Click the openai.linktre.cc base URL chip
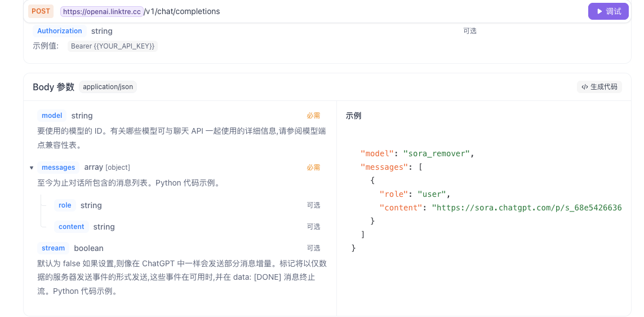Screen dimensions: 644x317 tap(101, 11)
